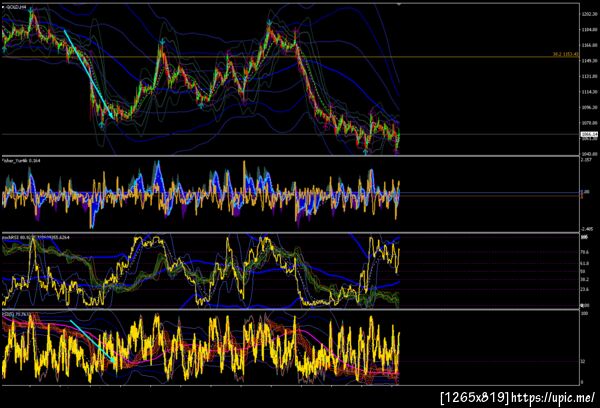
Task: Click the 1202.30 price axis label
Action: coord(589,14)
